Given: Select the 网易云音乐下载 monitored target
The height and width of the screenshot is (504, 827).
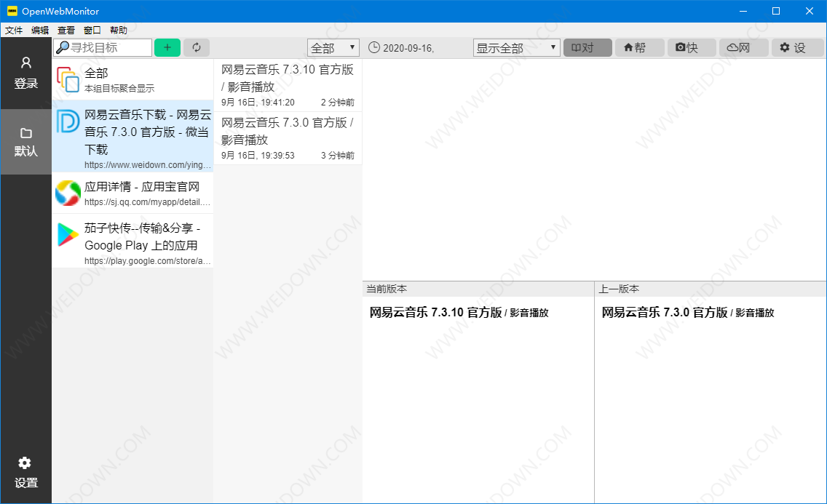Looking at the screenshot, I should (132, 137).
